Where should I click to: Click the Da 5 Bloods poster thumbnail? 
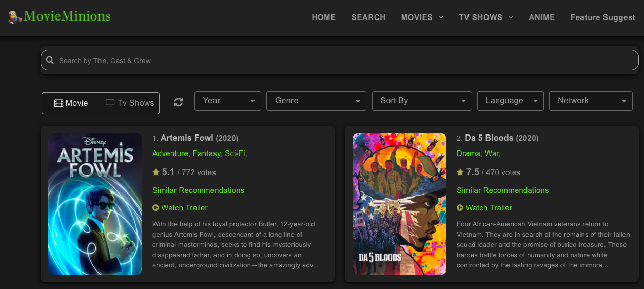[399, 204]
